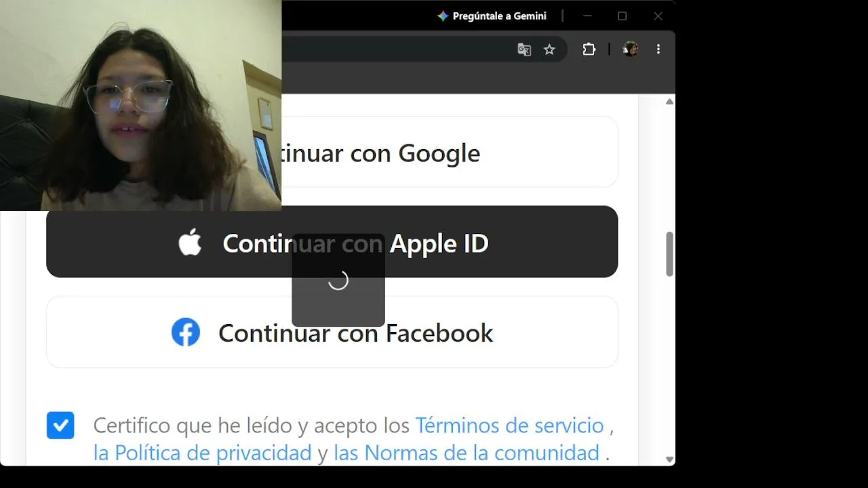
Task: Close the Chrome window
Action: coord(658,16)
